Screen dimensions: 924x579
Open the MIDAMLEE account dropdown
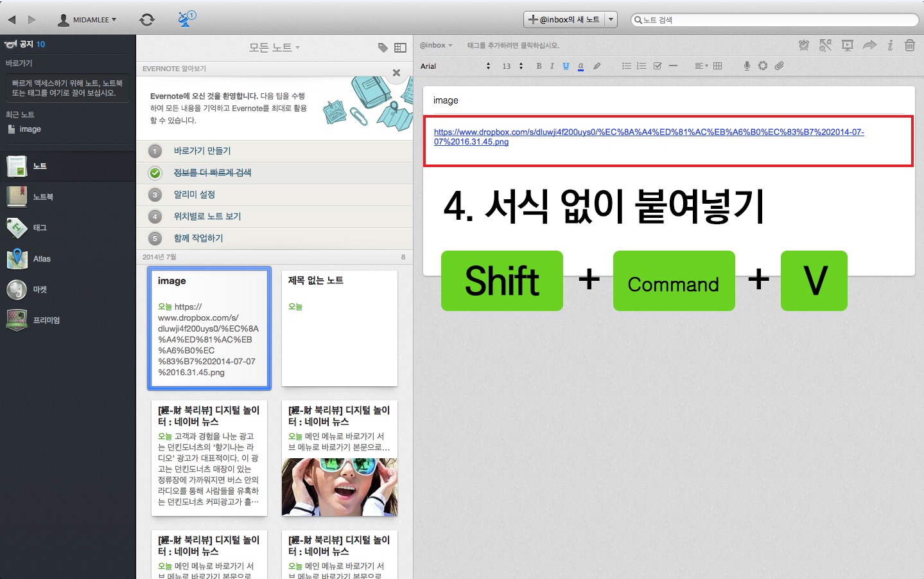[87, 20]
